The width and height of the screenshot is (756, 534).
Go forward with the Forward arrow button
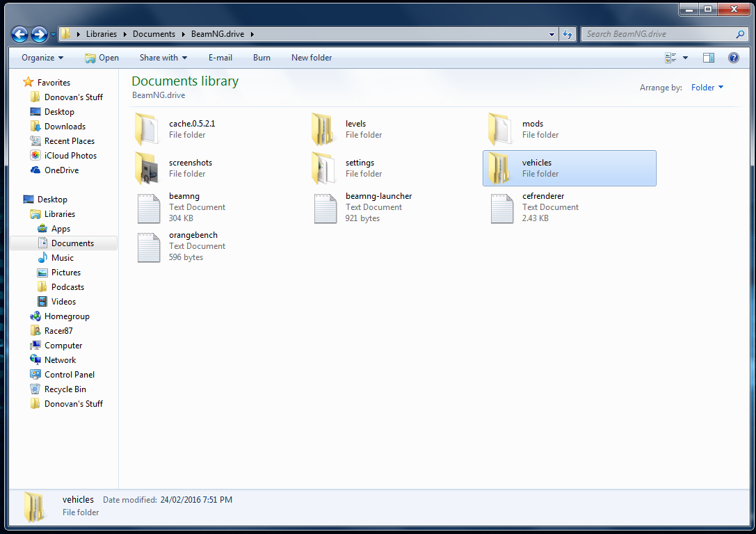tap(39, 34)
